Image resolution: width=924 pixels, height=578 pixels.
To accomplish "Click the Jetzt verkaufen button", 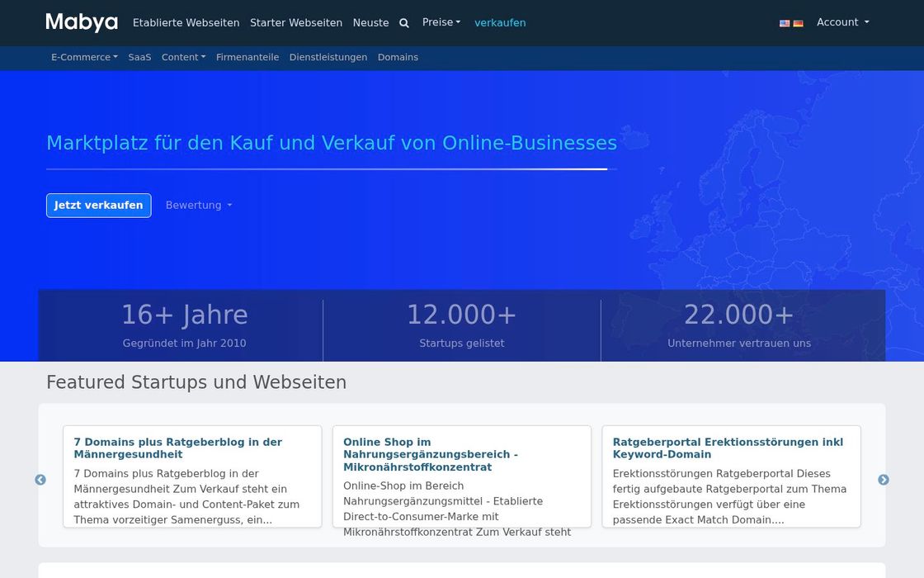I will pyautogui.click(x=99, y=206).
